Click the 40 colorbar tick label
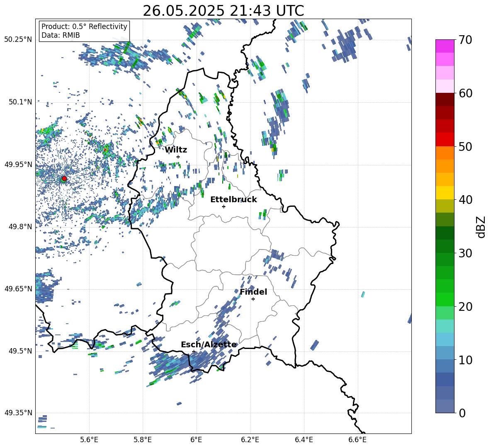491x448 pixels. pos(465,200)
